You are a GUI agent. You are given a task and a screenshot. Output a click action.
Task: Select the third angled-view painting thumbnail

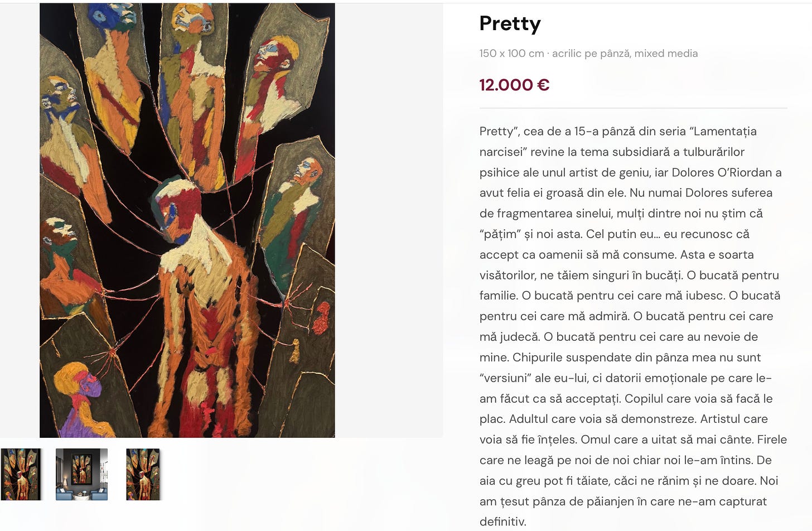143,474
